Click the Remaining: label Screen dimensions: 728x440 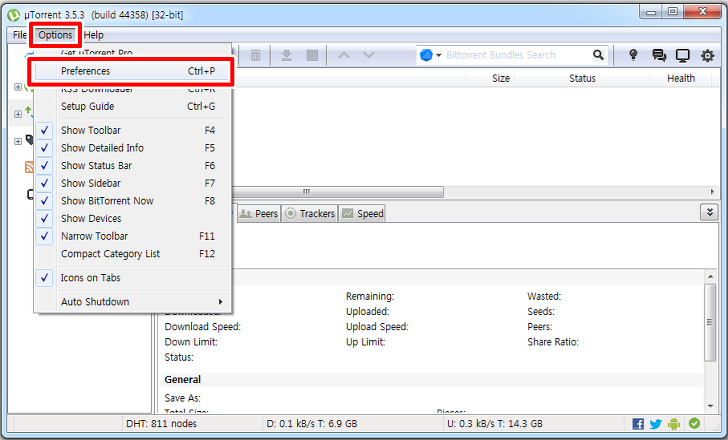[370, 296]
